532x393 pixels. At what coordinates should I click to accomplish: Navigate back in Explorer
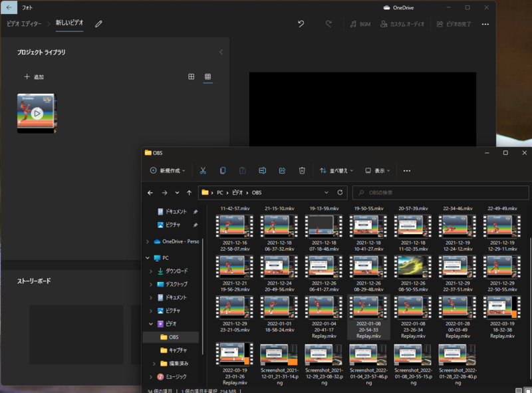coord(150,192)
